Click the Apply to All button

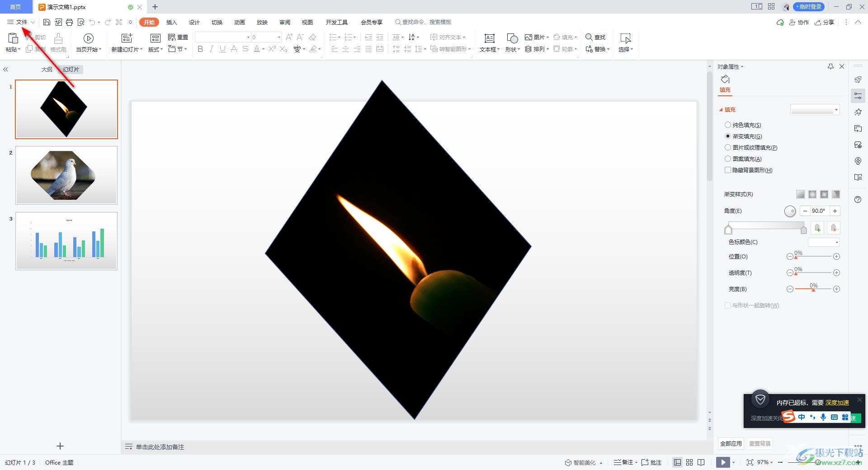tap(731, 443)
